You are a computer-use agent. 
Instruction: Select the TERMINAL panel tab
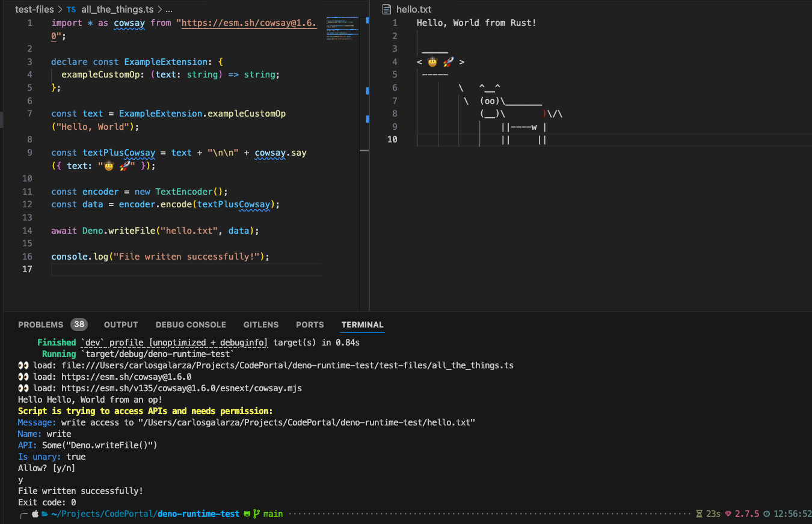(362, 324)
